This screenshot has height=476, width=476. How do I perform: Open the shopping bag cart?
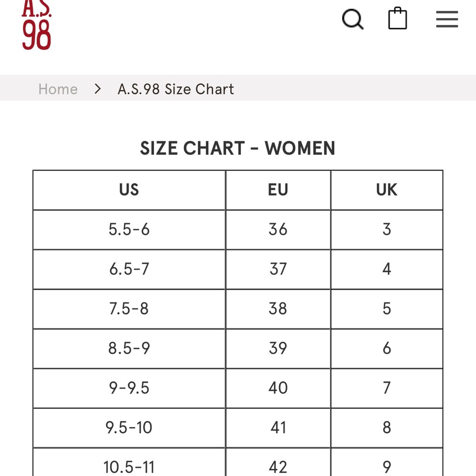click(x=397, y=20)
